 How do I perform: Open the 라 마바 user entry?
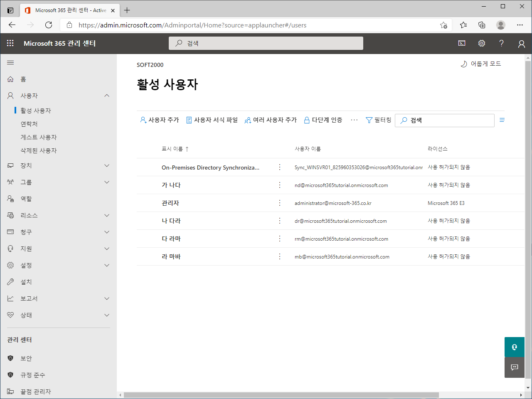click(x=171, y=256)
